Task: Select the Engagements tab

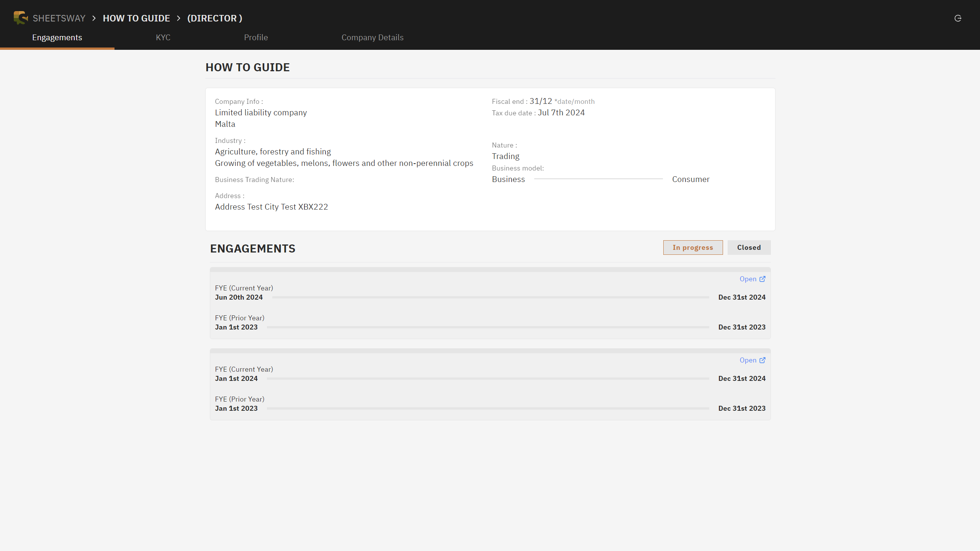Action: (57, 38)
